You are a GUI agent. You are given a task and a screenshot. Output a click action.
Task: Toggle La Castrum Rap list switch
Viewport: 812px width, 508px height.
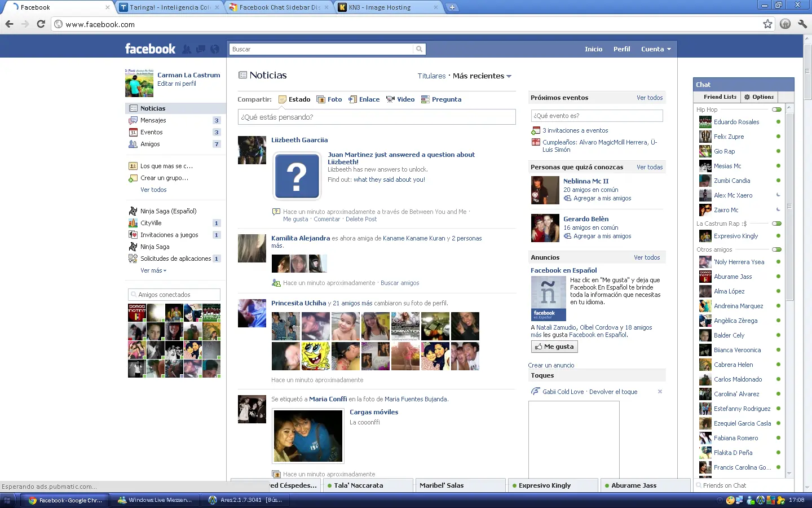[777, 224]
